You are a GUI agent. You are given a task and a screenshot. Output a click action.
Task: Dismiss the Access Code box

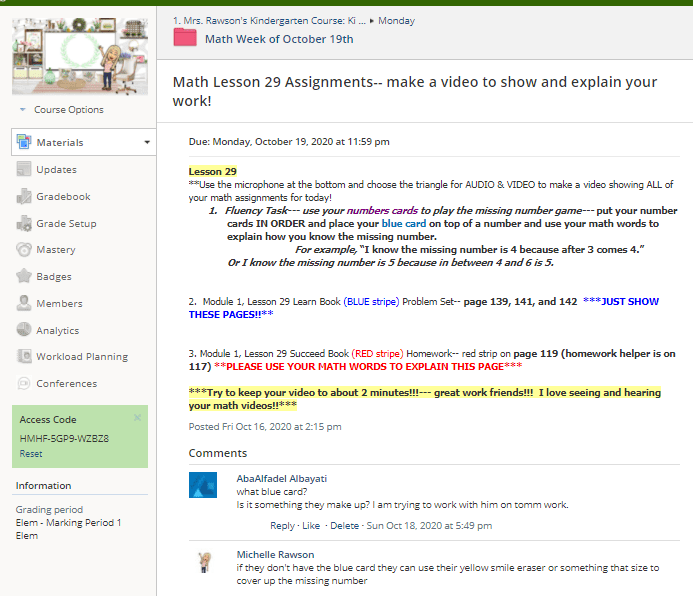(x=137, y=418)
